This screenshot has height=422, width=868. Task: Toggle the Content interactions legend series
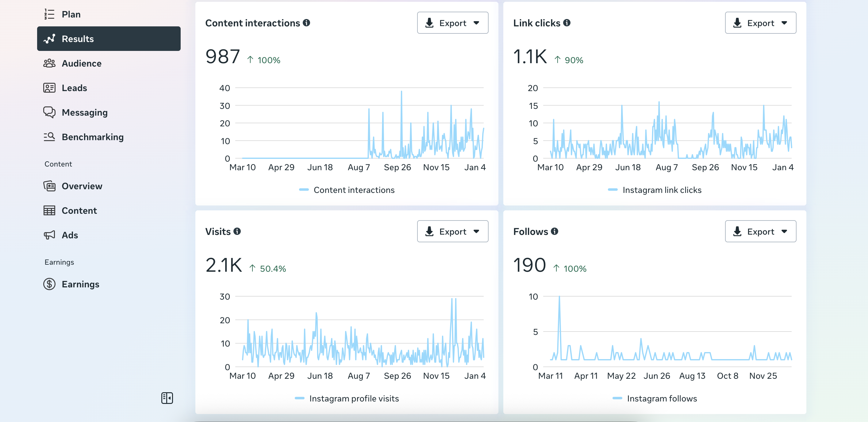coord(347,190)
